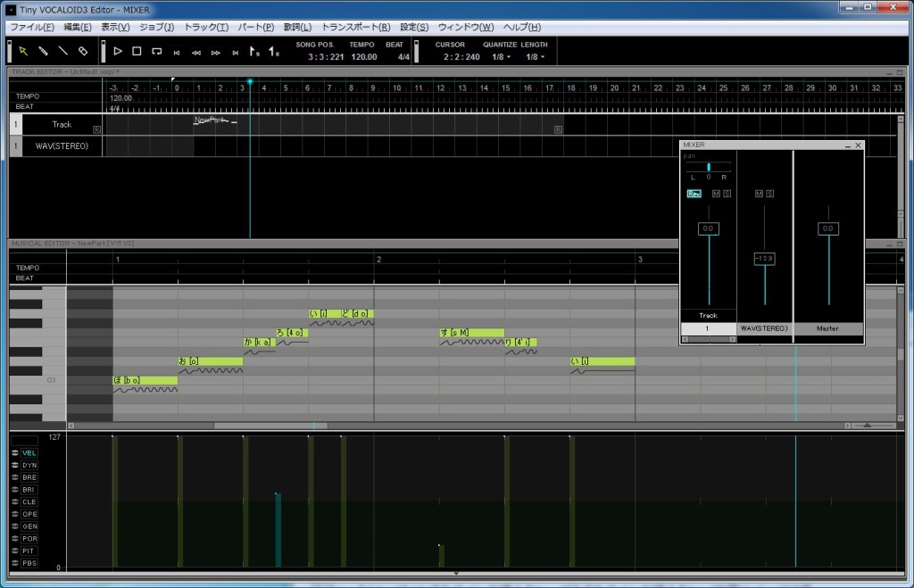
Task: Select the PIT control parameter button
Action: click(x=29, y=551)
